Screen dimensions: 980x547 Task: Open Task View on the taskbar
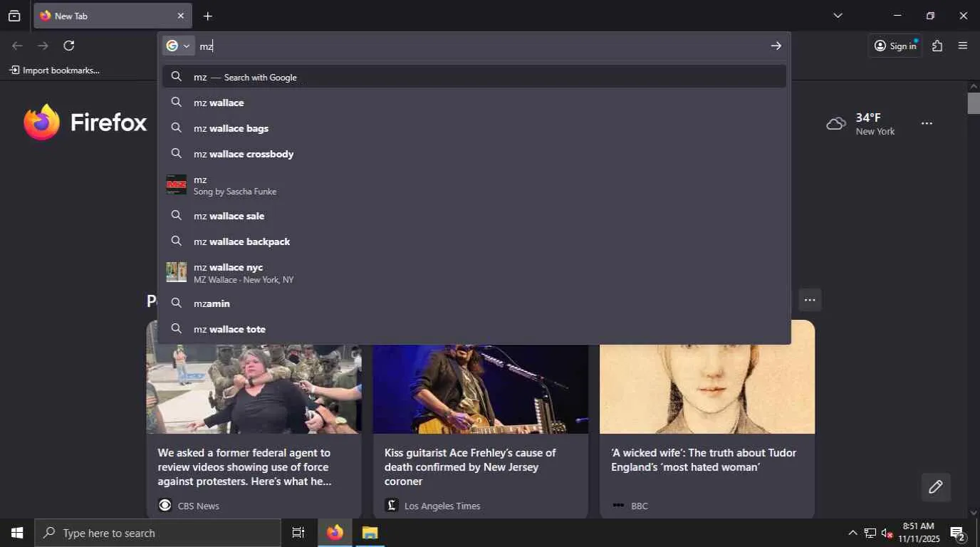point(298,533)
